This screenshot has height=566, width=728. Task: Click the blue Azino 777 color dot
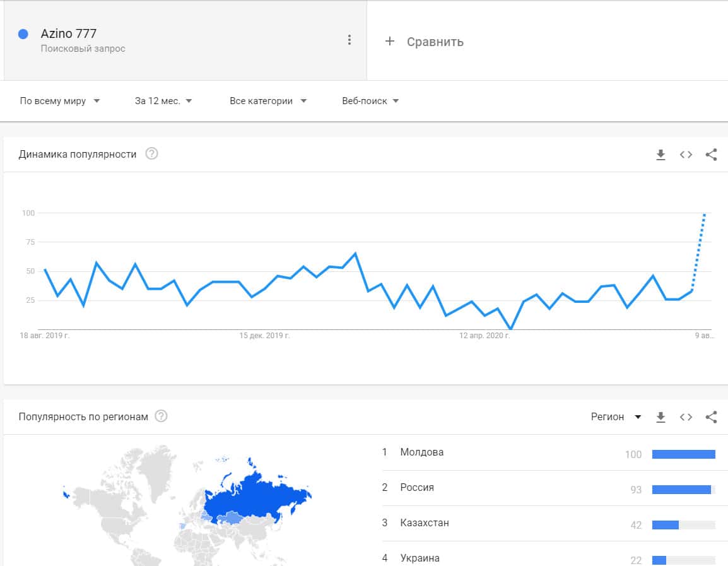[x=23, y=34]
